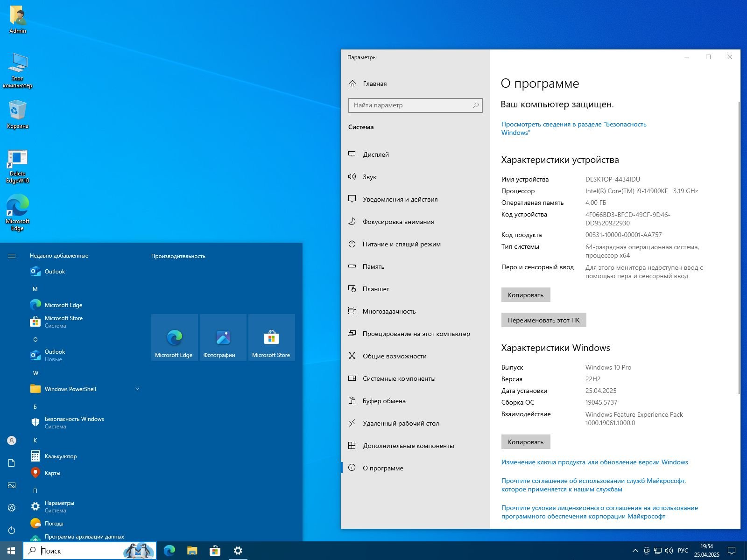Image resolution: width=747 pixels, height=560 pixels.
Task: Select 'Дополнительные компоненты' category
Action: pyautogui.click(x=415, y=446)
